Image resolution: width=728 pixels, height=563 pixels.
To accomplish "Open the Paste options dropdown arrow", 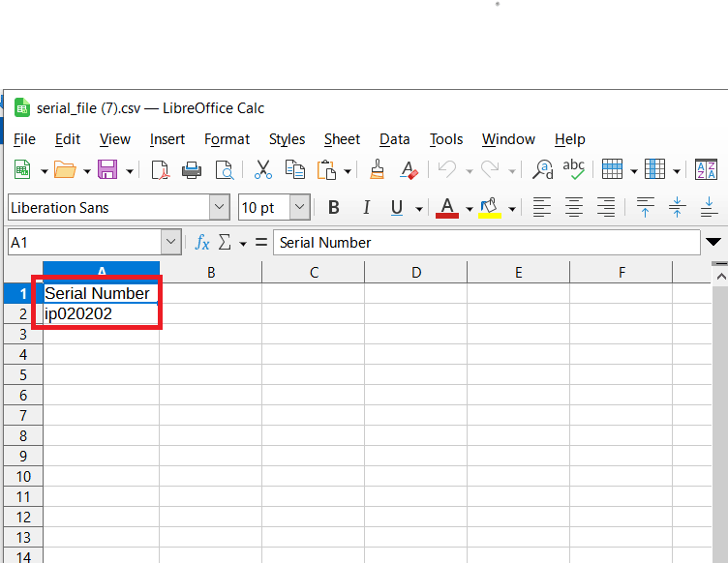I will (x=347, y=171).
